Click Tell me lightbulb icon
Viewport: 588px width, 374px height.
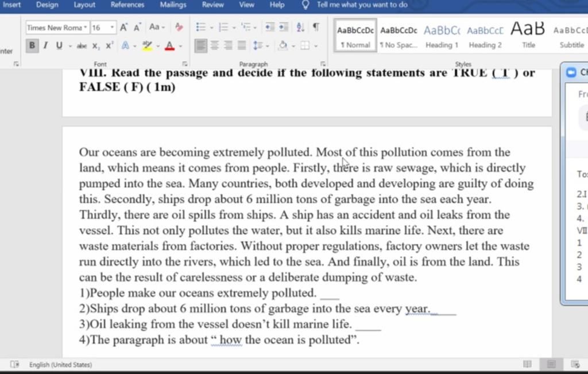pos(305,5)
